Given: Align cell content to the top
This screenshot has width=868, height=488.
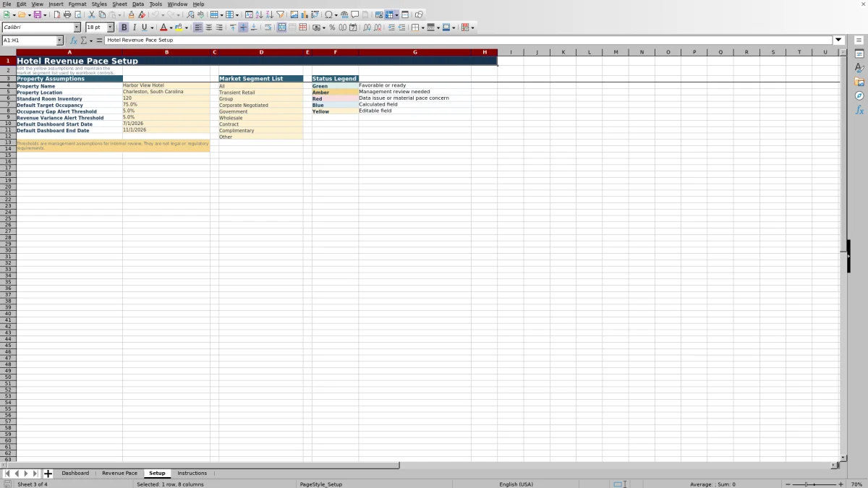Looking at the screenshot, I should tap(233, 27).
